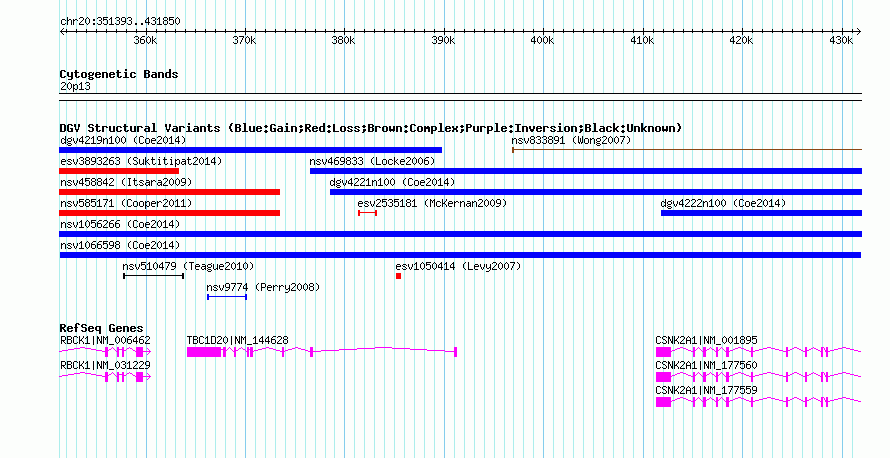This screenshot has height=458, width=890.
Task: Click the nsv585171 (Cooper2011) red bar
Action: [170, 213]
